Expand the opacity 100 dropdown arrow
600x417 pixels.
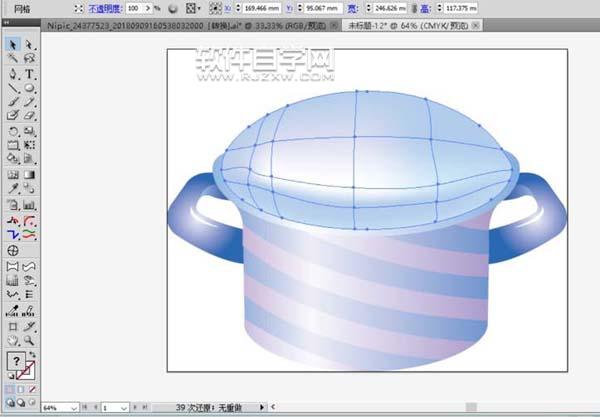click(x=146, y=7)
